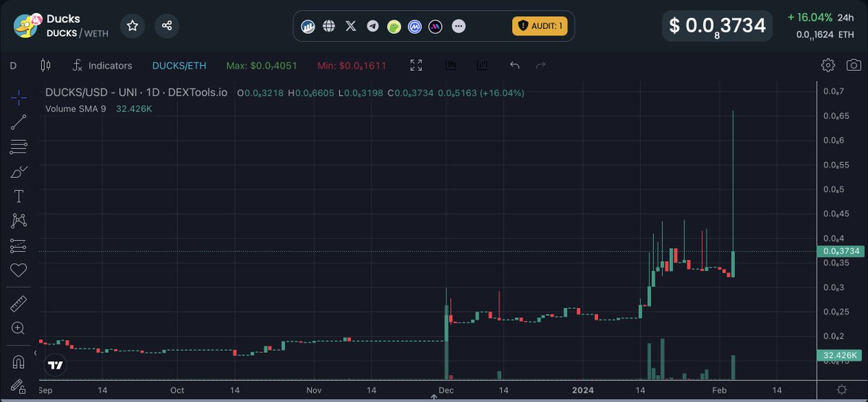This screenshot has height=402, width=868.
Task: Open the purple M logo link
Action: point(436,27)
